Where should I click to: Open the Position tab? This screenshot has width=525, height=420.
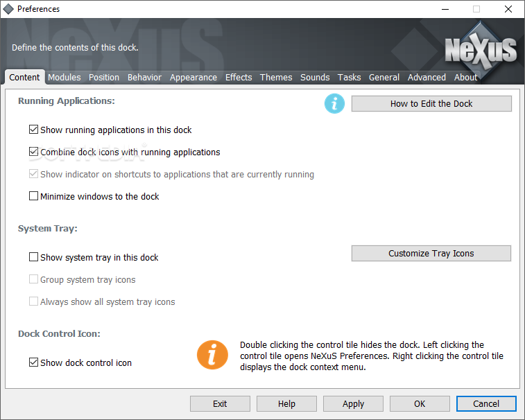click(x=104, y=78)
